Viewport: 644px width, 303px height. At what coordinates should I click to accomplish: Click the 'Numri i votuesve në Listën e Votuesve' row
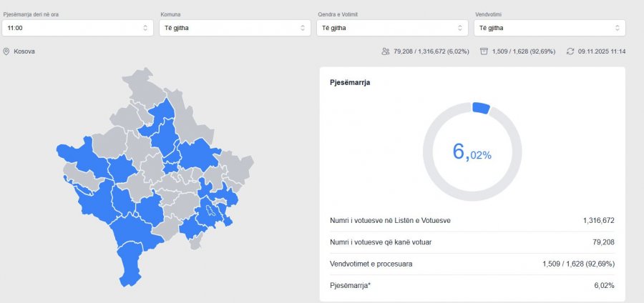click(x=472, y=221)
